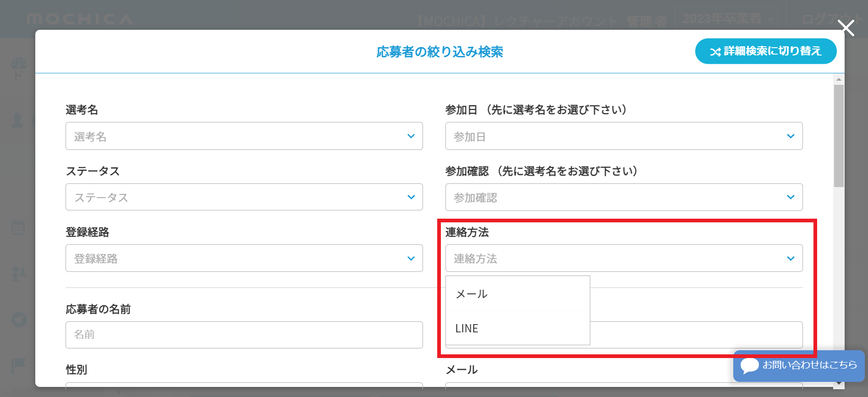Close the applicant filter search dialog
The height and width of the screenshot is (397, 868).
point(846,28)
